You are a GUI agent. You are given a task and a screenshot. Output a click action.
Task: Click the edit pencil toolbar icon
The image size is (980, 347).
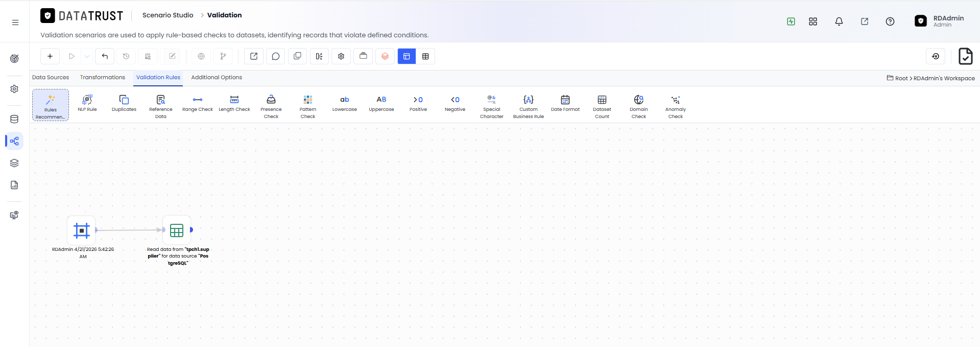pos(172,56)
